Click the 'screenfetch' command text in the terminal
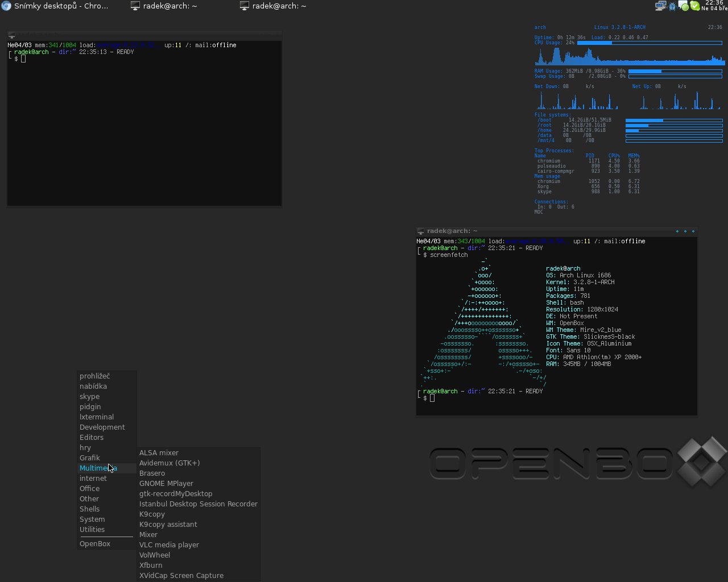The image size is (728, 582). click(449, 255)
